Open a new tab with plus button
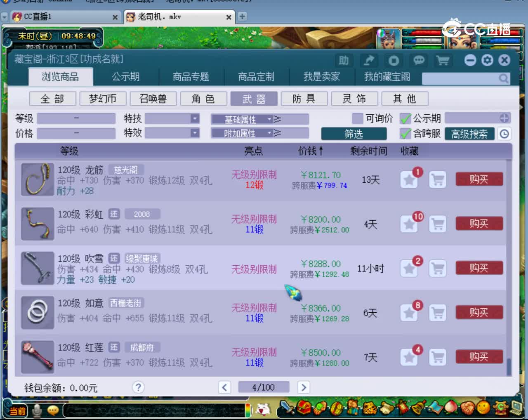The height and width of the screenshot is (420, 528). click(242, 17)
